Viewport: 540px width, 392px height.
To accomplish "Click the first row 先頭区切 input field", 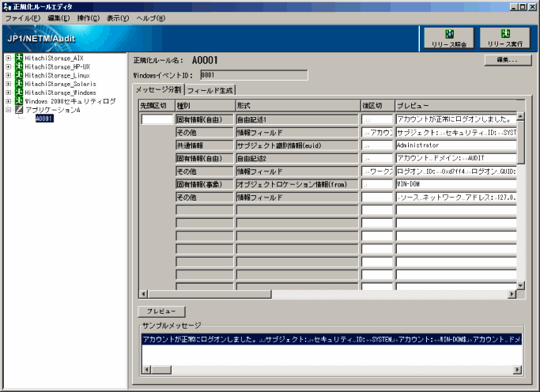I will click(157, 120).
